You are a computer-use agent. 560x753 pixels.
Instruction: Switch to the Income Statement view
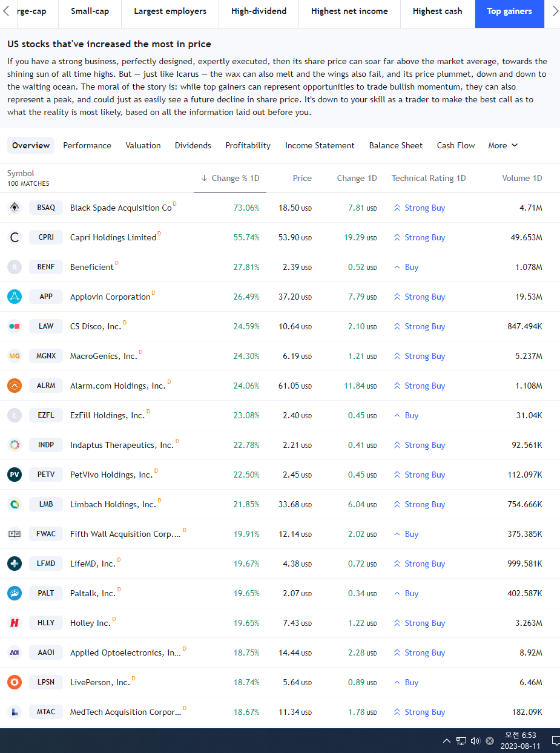[x=320, y=145]
